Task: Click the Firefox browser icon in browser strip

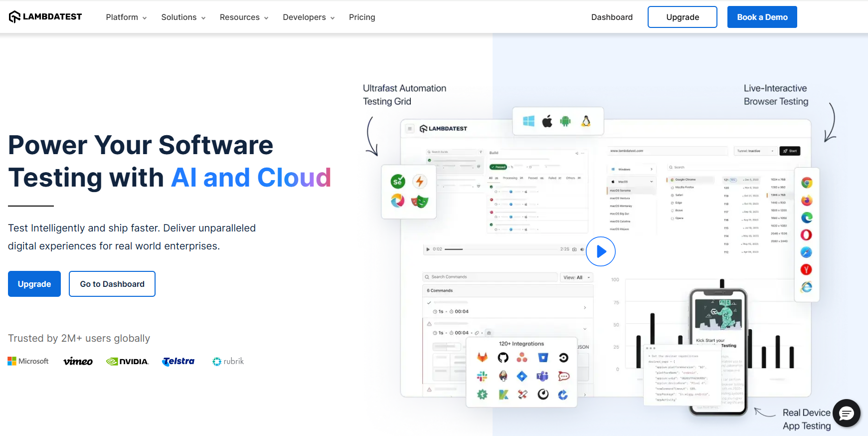Action: 807,201
